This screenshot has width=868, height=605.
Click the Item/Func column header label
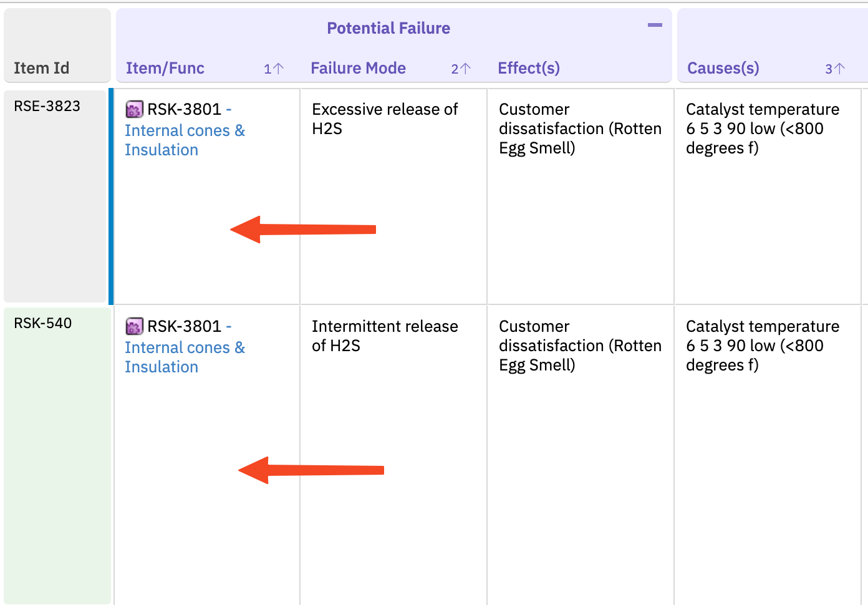click(165, 68)
